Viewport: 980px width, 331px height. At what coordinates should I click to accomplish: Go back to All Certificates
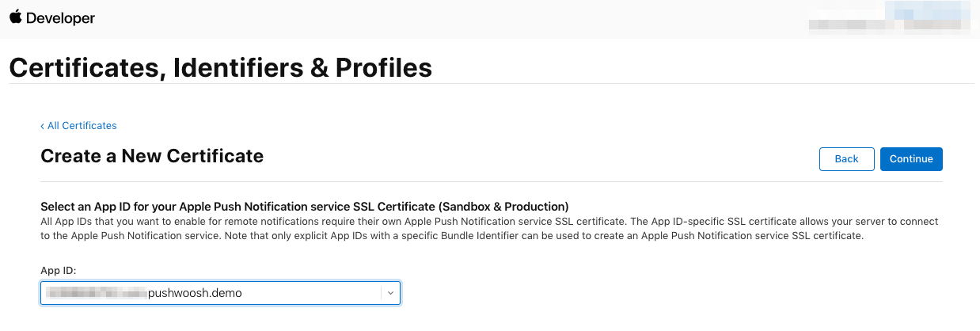tap(82, 126)
